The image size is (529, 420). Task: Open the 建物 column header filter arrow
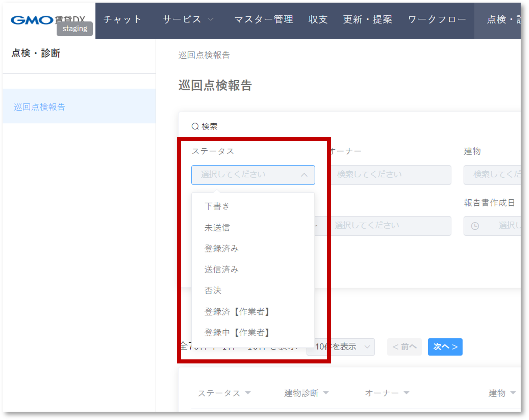pos(513,393)
